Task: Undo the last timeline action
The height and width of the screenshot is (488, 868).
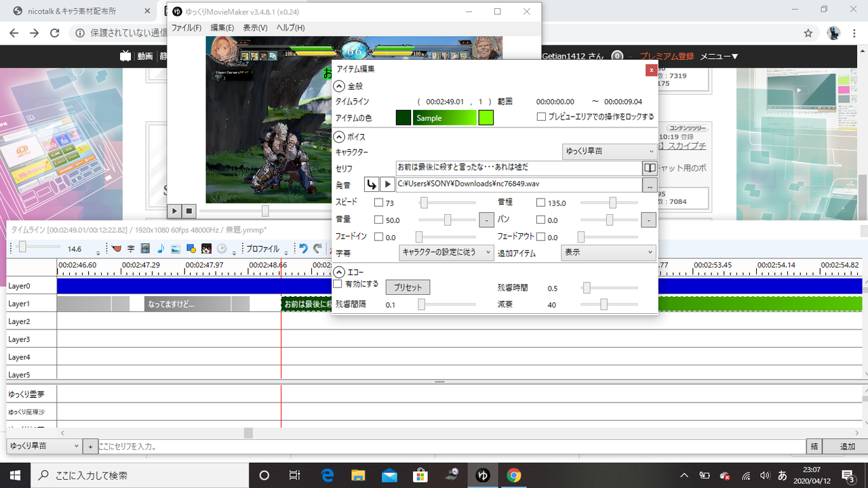Action: 303,249
